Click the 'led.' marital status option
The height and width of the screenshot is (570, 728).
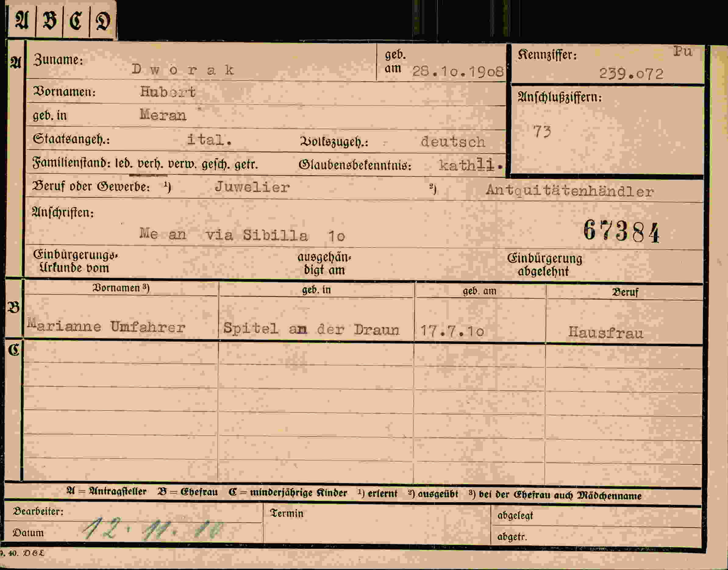pos(124,163)
